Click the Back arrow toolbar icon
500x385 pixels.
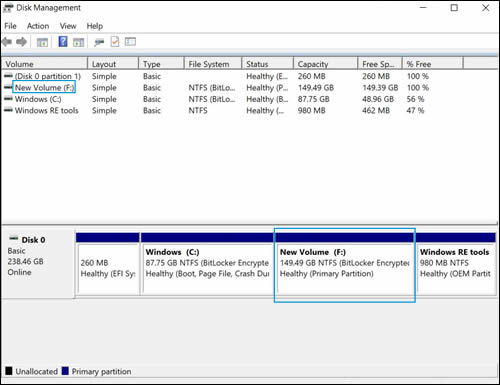[7, 42]
